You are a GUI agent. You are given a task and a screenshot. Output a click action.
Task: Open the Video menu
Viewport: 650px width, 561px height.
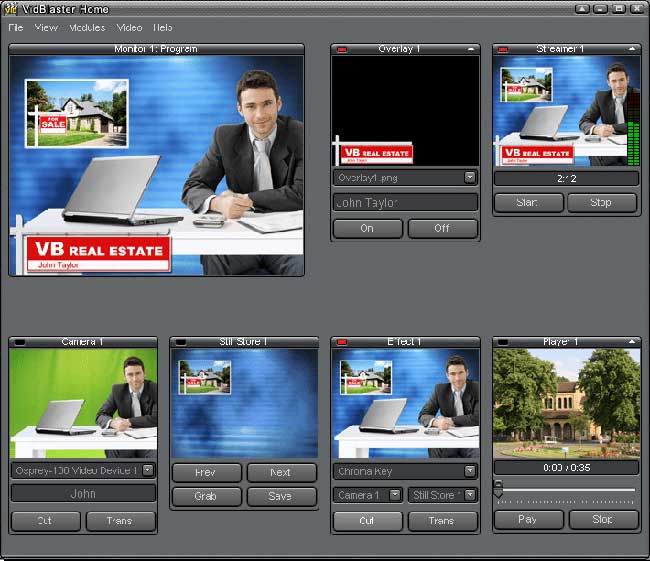(129, 28)
